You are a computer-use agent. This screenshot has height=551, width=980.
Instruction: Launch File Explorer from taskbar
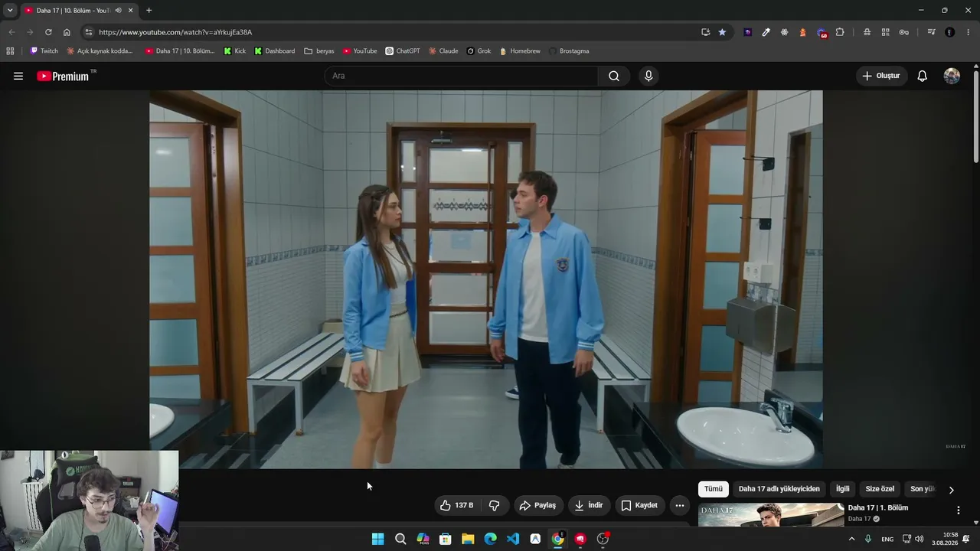tap(468, 539)
